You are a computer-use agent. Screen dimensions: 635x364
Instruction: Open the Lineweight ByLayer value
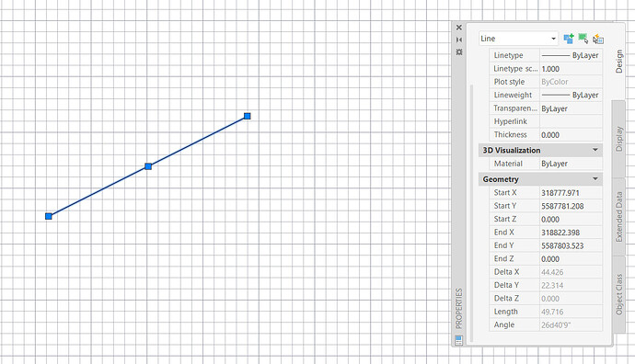(571, 95)
